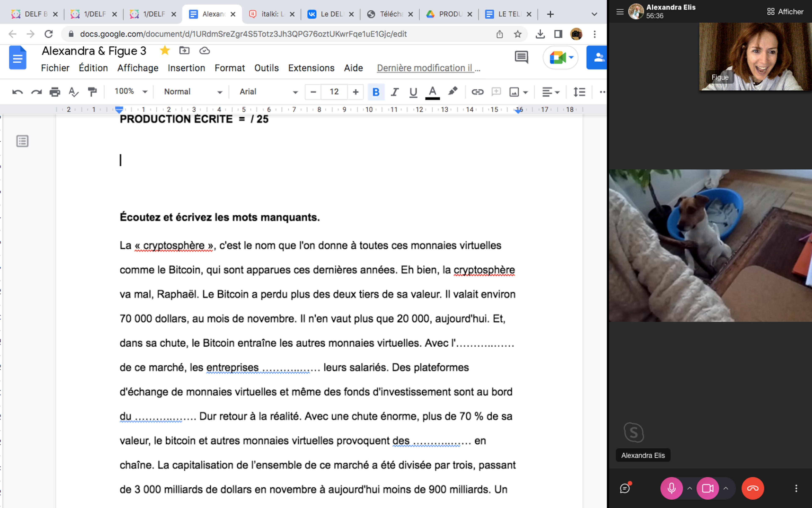Open the Arial font dropdown
The height and width of the screenshot is (508, 812).
(268, 91)
